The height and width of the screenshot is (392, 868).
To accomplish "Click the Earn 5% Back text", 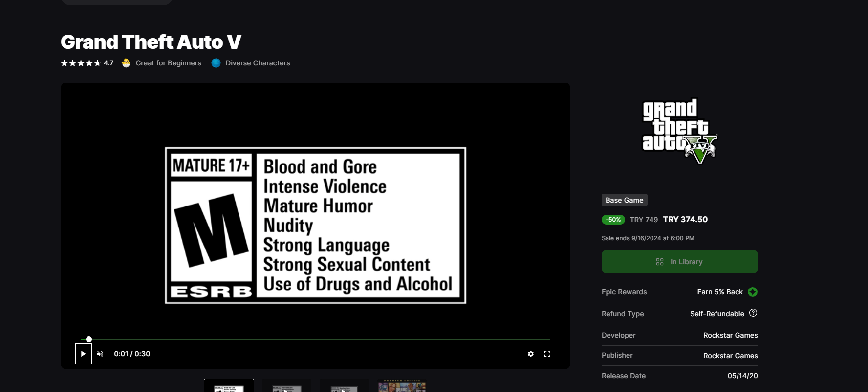I will [720, 292].
